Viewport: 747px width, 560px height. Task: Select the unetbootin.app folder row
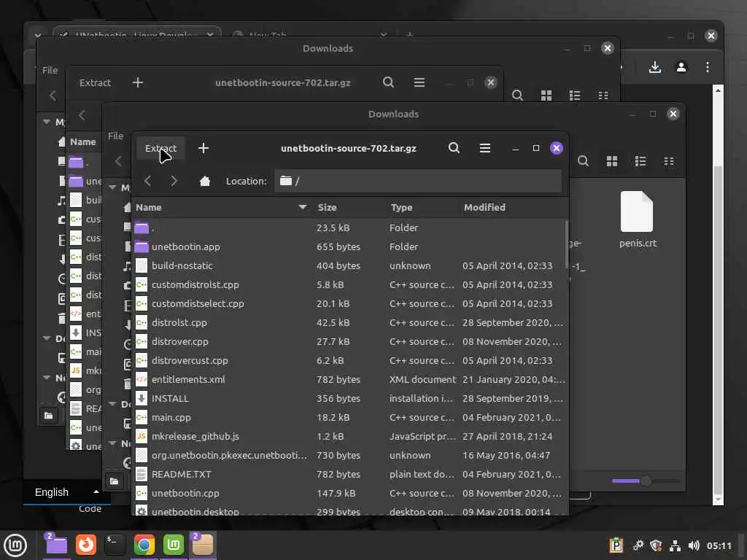tap(349, 246)
